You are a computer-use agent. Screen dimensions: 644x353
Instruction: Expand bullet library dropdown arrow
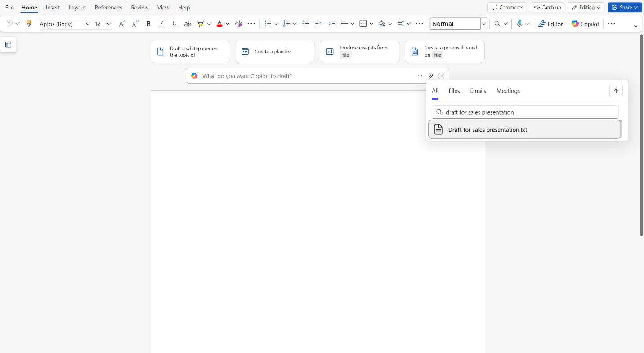276,24
